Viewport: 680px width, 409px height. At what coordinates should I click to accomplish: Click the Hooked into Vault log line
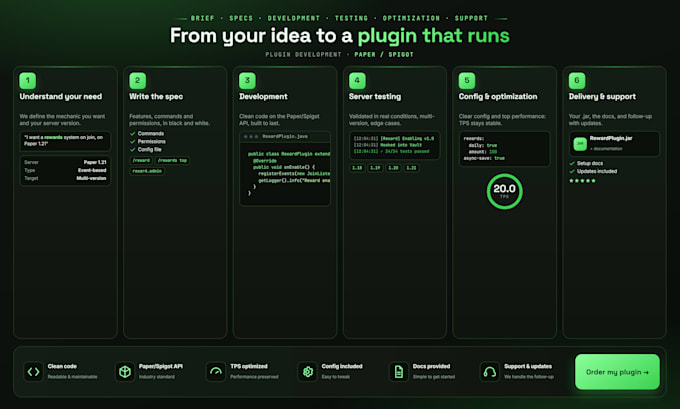388,145
